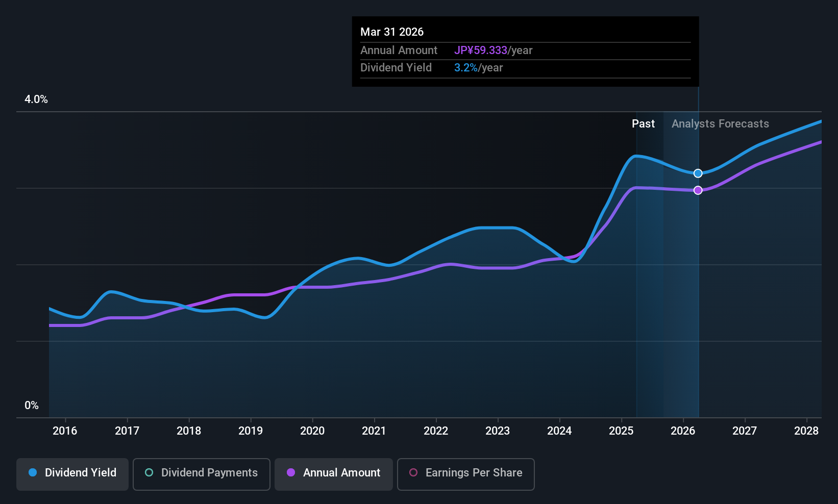Click the Analysts Forecasts section label
Image resolution: width=838 pixels, height=504 pixels.
click(720, 124)
